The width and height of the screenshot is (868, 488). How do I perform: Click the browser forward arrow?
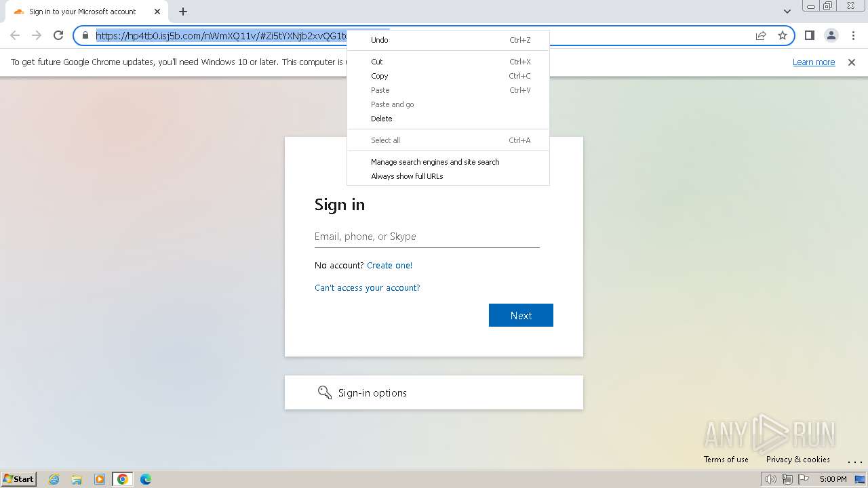(37, 35)
